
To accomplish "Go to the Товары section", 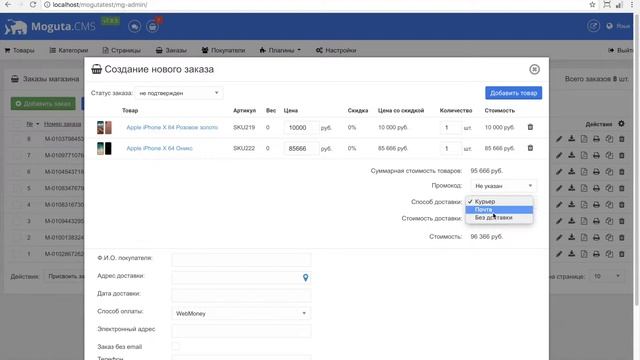I will [x=20, y=50].
